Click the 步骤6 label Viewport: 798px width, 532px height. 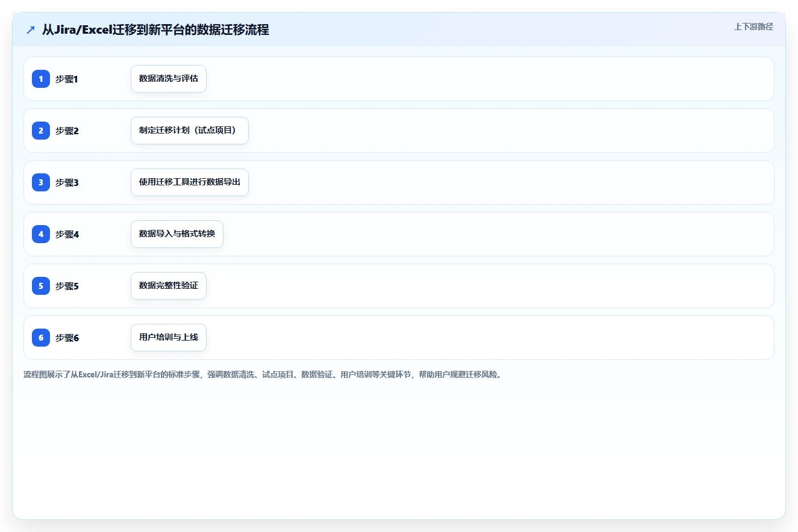point(67,338)
